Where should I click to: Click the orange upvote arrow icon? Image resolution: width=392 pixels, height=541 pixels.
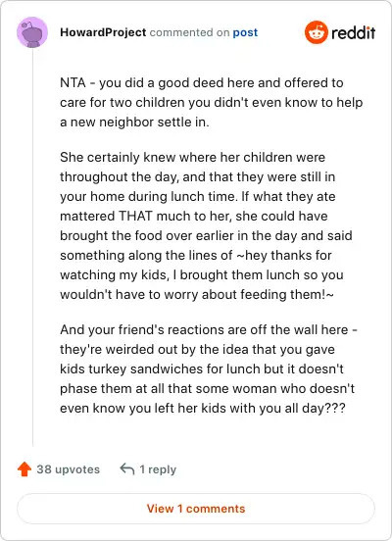click(x=24, y=469)
